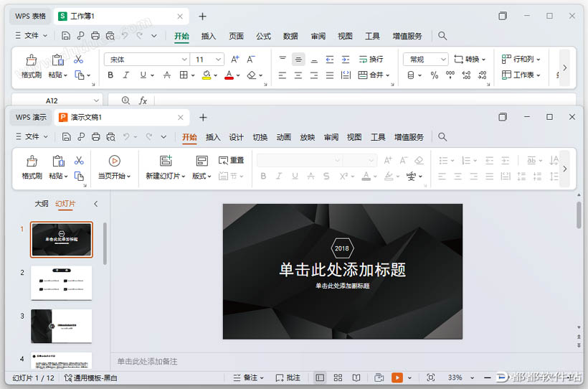Viewport: 588px width, 389px height.
Task: Switch to reading view book icon
Action: [356, 378]
